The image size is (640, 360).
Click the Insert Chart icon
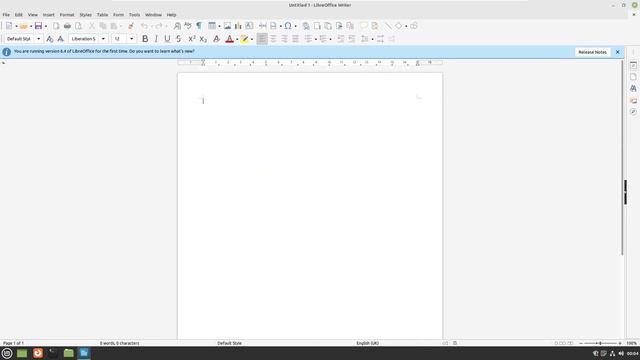click(x=238, y=26)
